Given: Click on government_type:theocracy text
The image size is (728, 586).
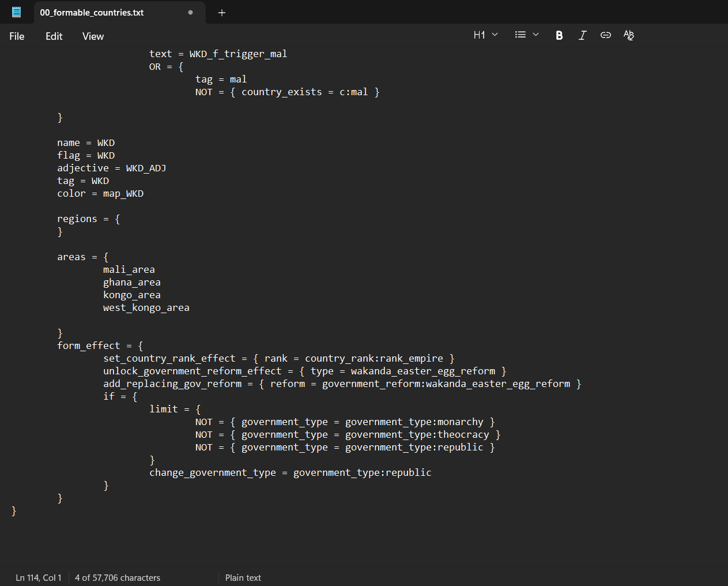Looking at the screenshot, I should pyautogui.click(x=417, y=434).
